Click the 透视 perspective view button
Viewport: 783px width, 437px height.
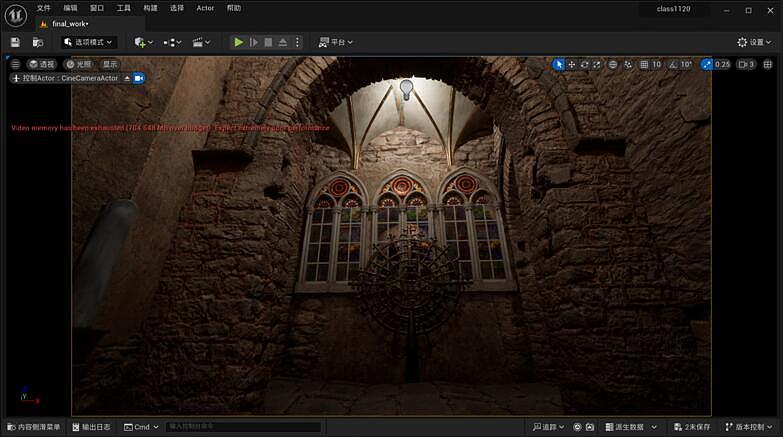pos(42,64)
